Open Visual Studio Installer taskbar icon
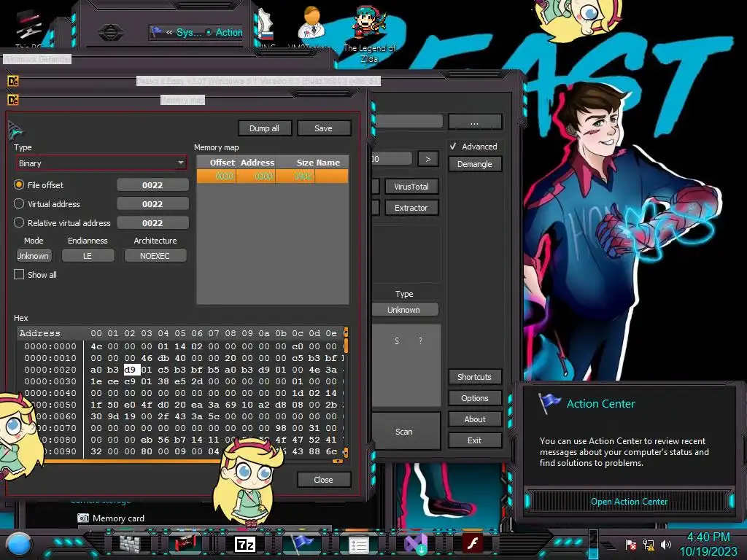 tap(415, 544)
